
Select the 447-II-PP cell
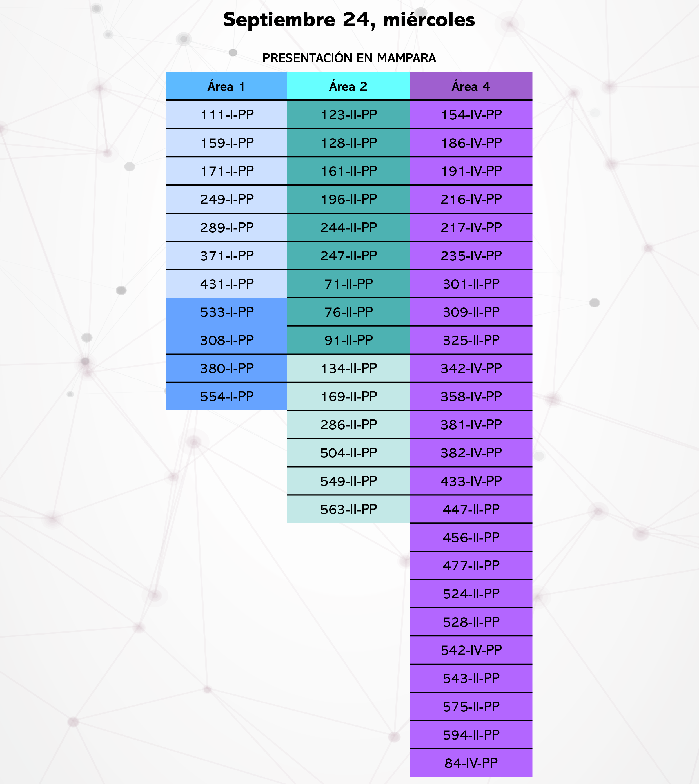click(x=471, y=510)
